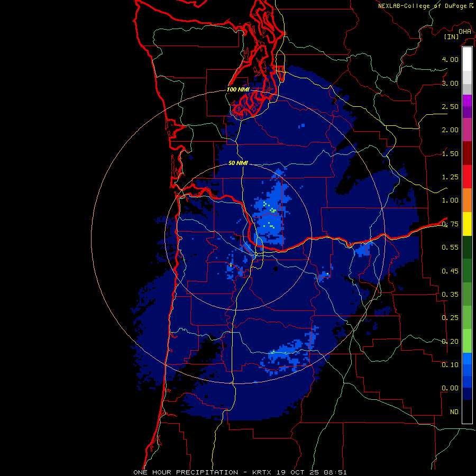Click the 1.50 legend value
The image size is (476, 476).
[x=450, y=153]
